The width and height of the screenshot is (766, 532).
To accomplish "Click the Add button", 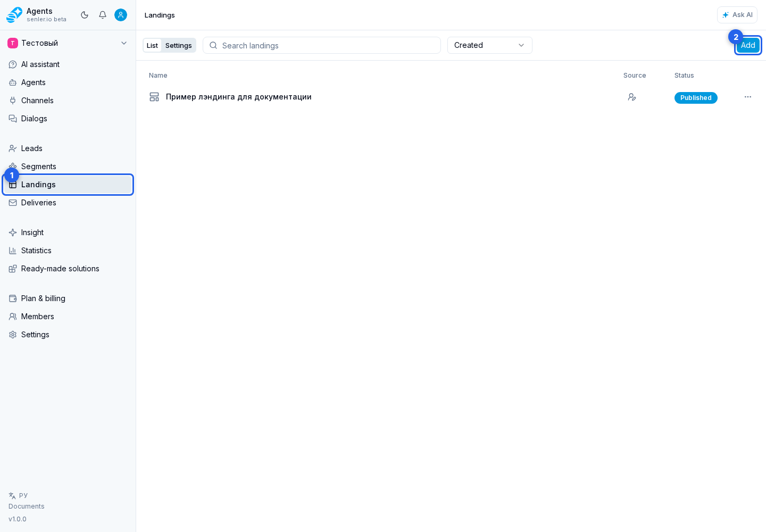I will tap(748, 45).
